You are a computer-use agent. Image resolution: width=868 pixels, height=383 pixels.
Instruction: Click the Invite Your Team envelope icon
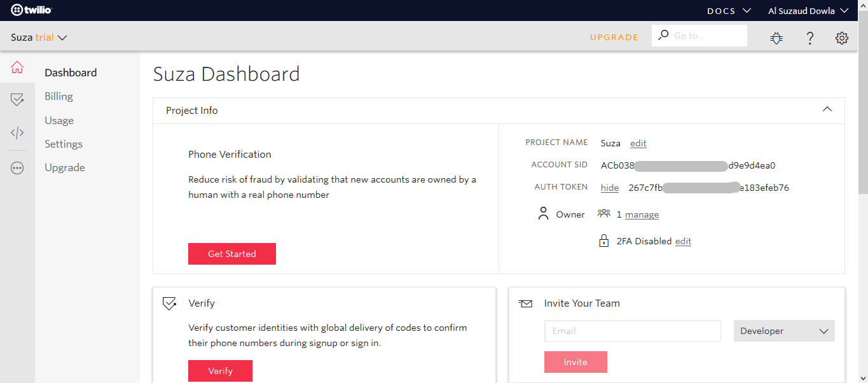[525, 303]
